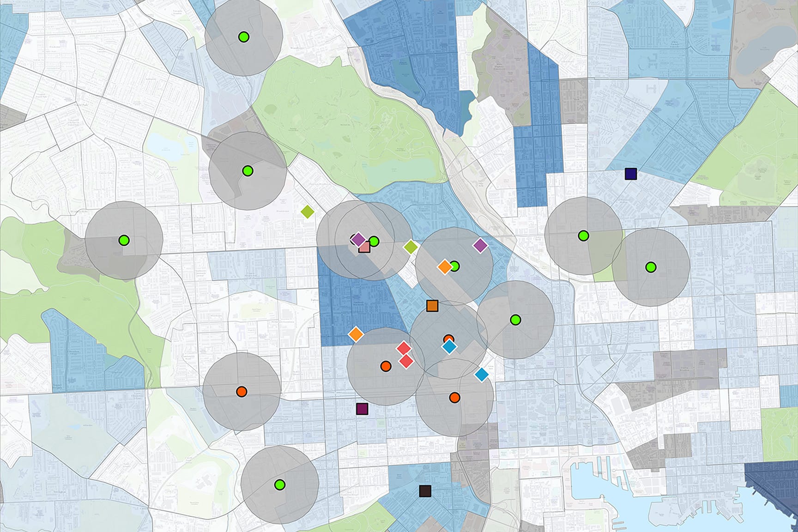Click the green circle at the top buffer zone
The image size is (798, 532).
tap(243, 38)
